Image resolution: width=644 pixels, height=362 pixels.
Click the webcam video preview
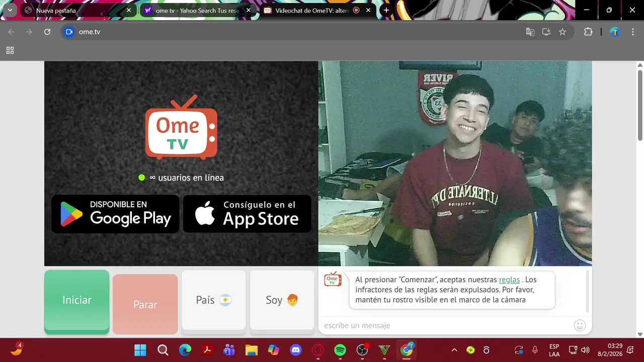(x=455, y=163)
